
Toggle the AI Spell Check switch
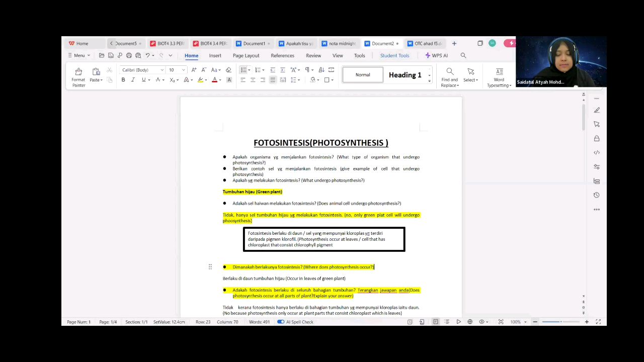coord(281,322)
